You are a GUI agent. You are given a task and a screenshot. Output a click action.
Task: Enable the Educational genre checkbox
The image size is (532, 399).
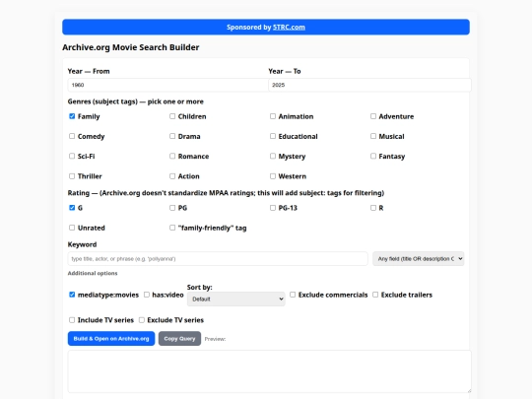pos(273,136)
